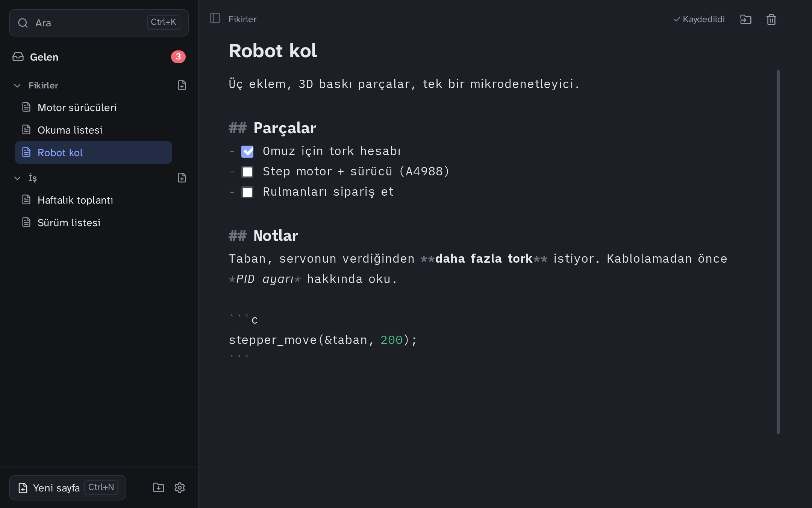Click the move-to-folder icon
Viewport: 812px width, 508px height.
(745, 19)
